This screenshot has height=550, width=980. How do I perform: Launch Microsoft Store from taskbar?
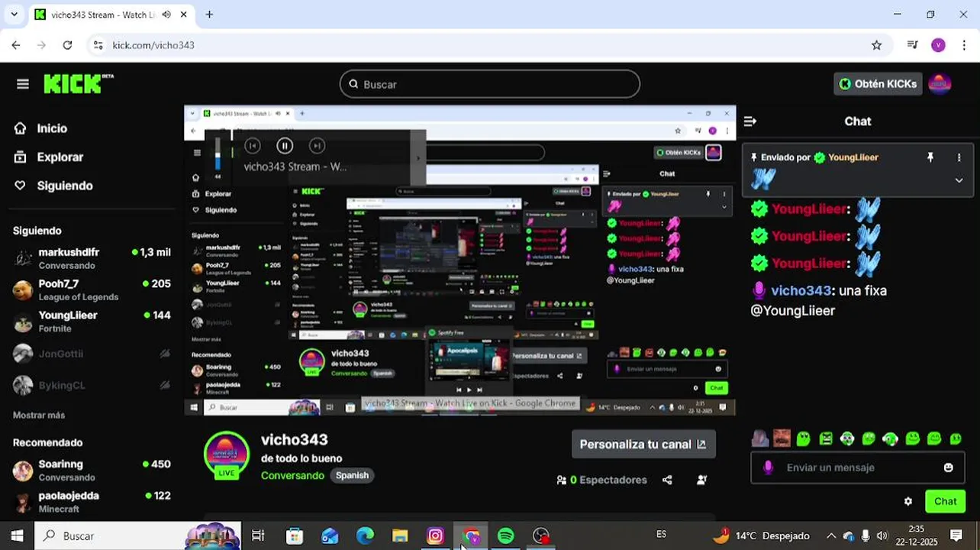click(x=294, y=535)
